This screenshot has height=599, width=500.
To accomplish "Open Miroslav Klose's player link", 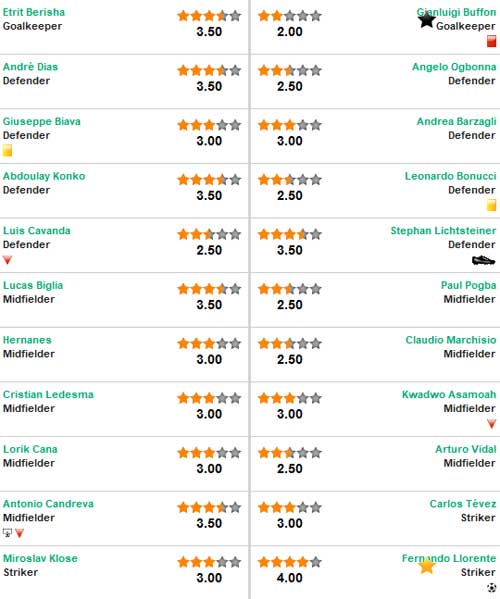I will (40, 559).
